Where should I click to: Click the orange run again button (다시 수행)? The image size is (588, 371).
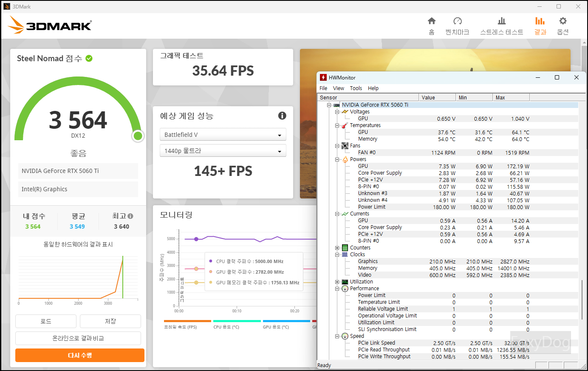pyautogui.click(x=80, y=355)
